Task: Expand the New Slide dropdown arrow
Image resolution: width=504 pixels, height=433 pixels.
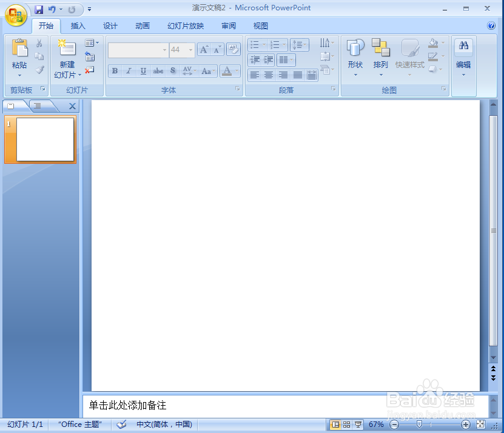Action: 79,75
